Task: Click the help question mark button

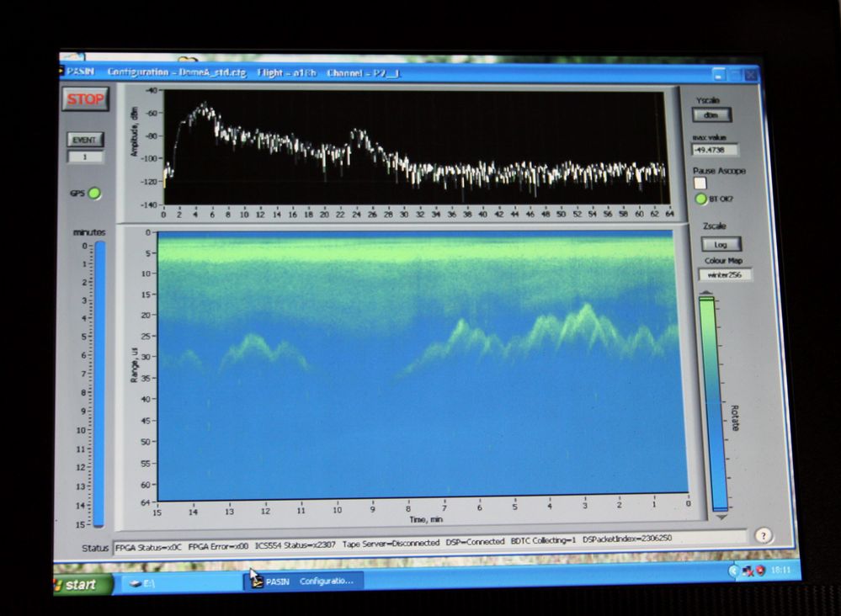Action: click(x=764, y=535)
